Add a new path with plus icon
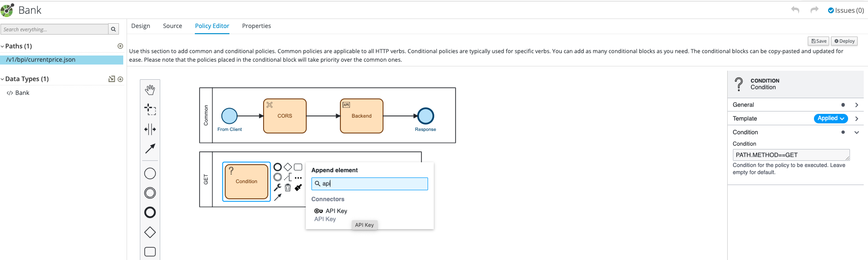The image size is (868, 260). coord(120,46)
